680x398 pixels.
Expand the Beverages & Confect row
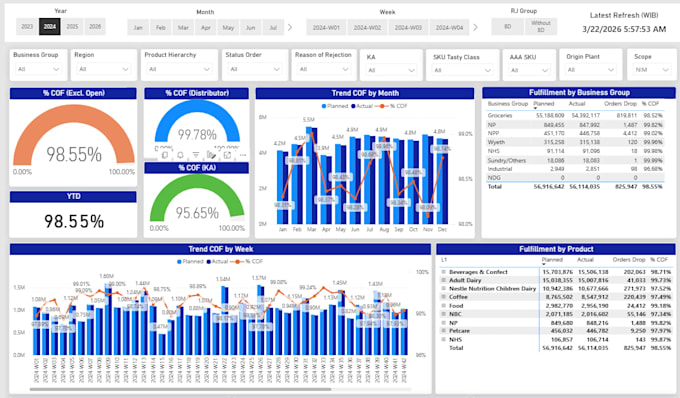(444, 272)
